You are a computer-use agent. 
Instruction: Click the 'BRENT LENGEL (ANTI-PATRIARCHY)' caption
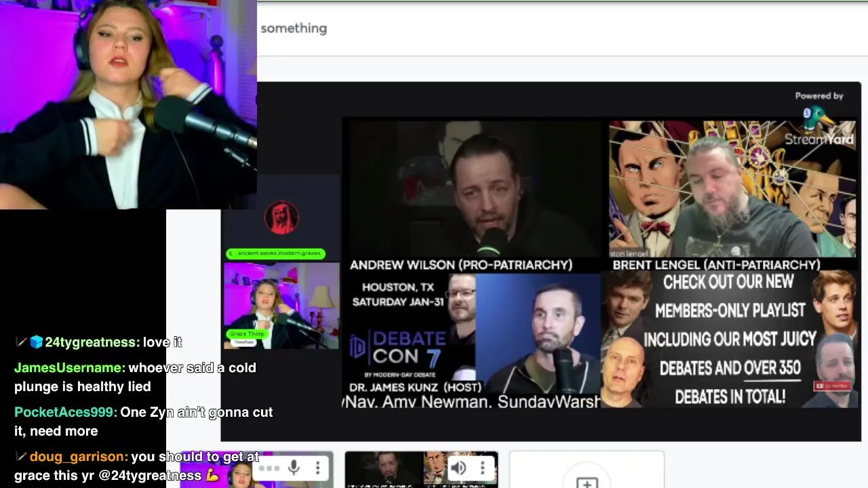(716, 265)
